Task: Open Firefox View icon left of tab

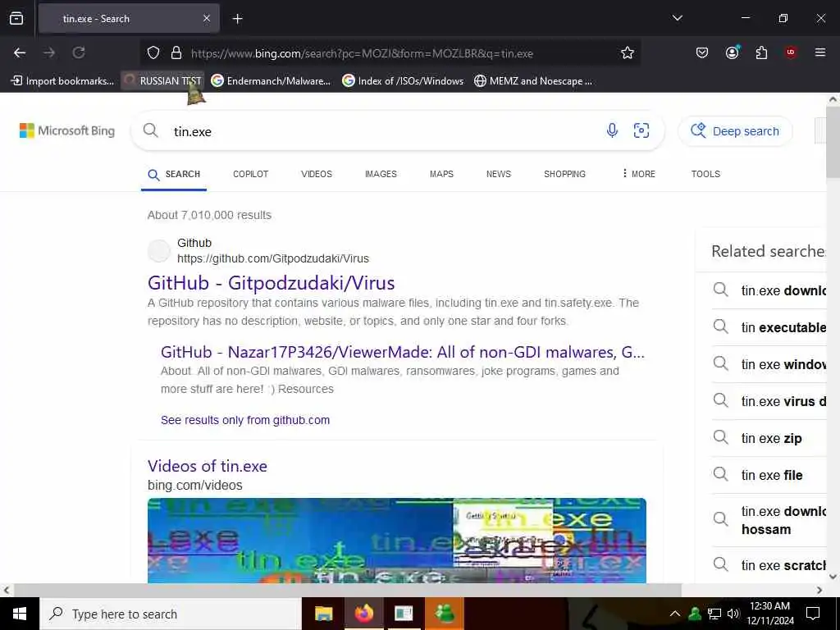Action: (16, 19)
